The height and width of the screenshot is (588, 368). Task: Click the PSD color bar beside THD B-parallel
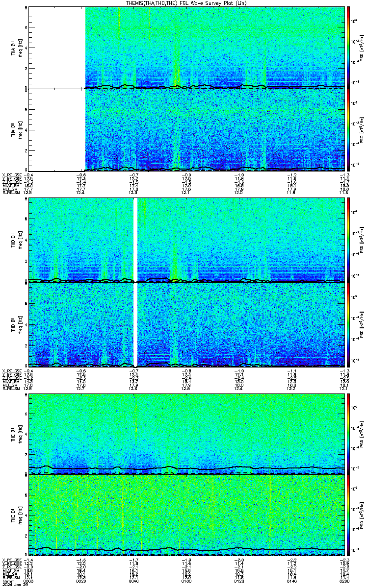(x=348, y=324)
